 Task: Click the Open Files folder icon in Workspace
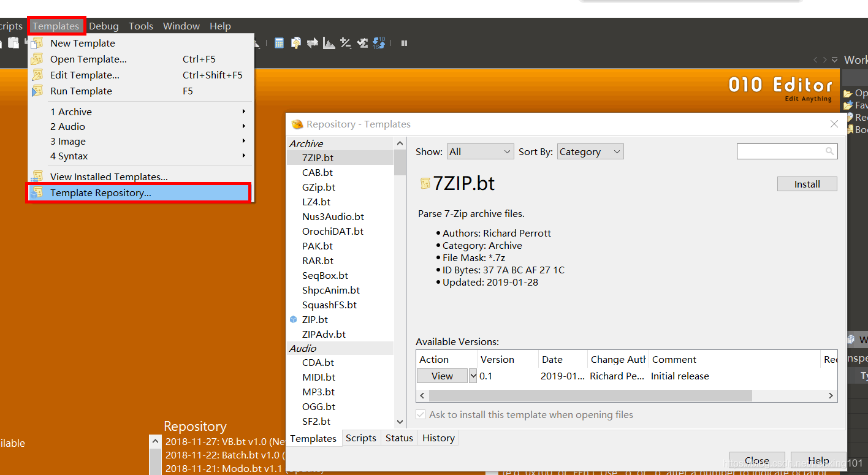click(x=848, y=93)
